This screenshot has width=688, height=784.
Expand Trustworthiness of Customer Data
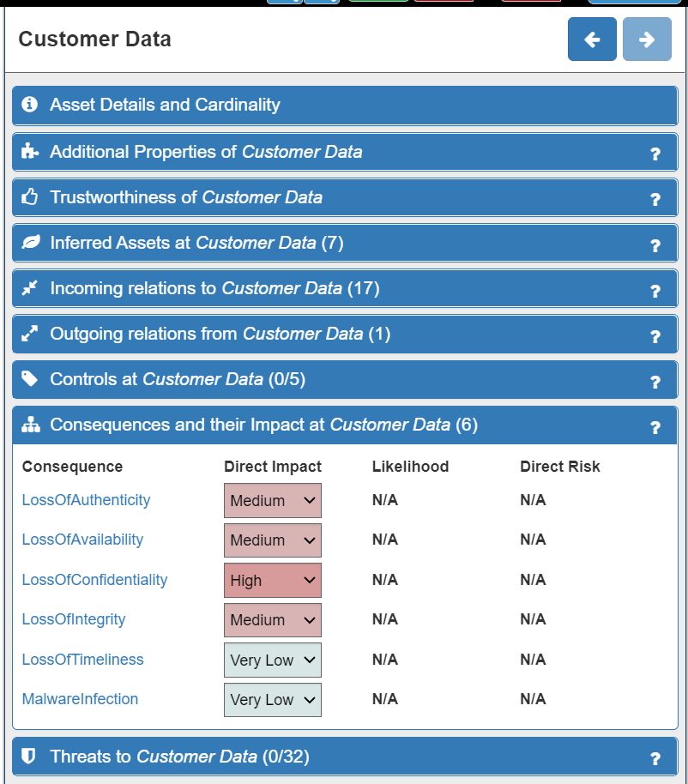point(345,197)
